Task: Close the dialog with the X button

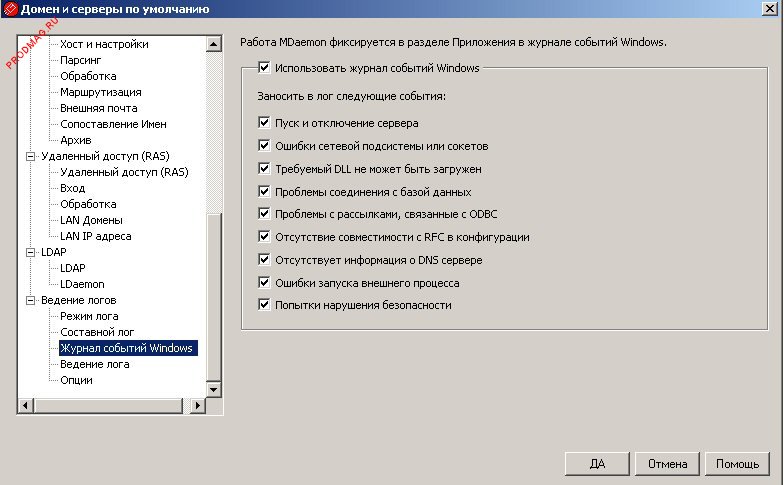Action: click(x=769, y=9)
